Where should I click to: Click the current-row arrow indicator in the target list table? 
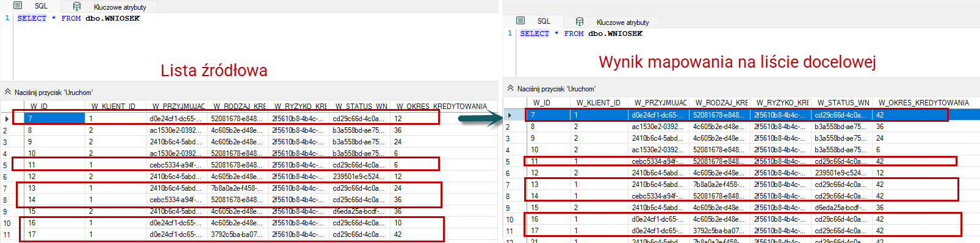coord(510,115)
